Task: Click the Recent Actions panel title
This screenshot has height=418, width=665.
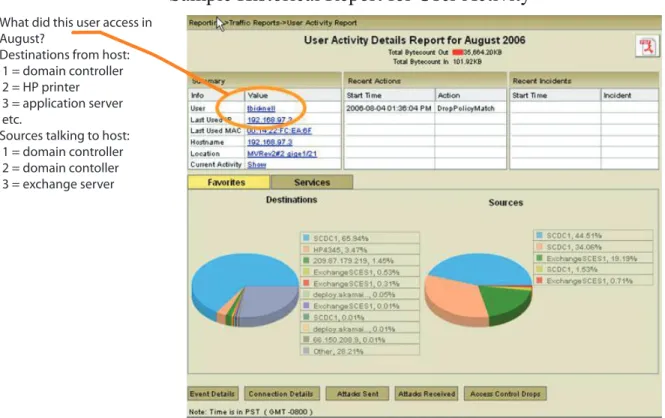Action: pyautogui.click(x=374, y=81)
